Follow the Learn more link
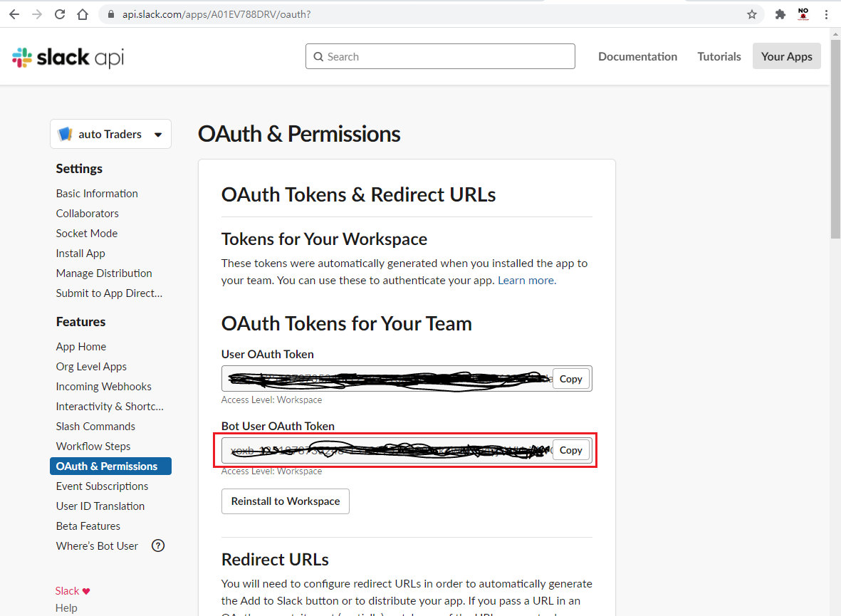Viewport: 841px width, 616px height. (527, 280)
